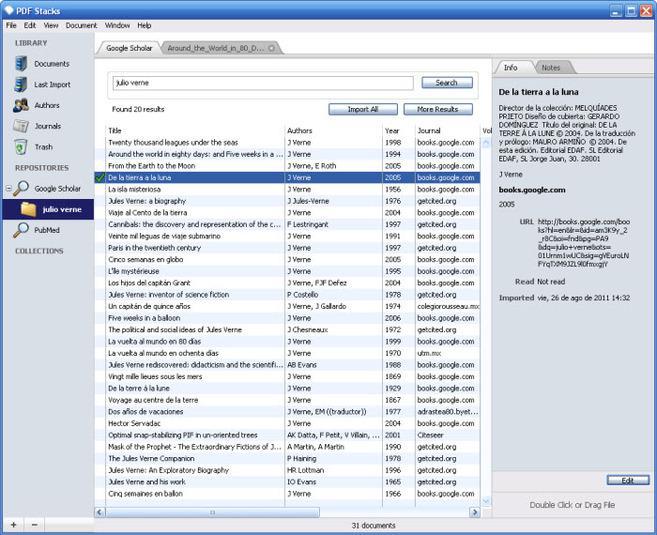Open the View menu
Viewport: 657px width, 535px height.
(51, 26)
